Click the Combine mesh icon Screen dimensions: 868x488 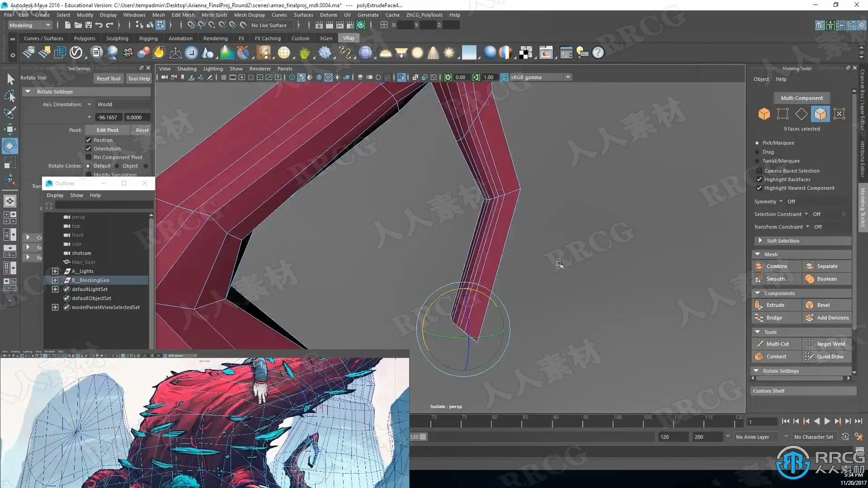tap(759, 266)
